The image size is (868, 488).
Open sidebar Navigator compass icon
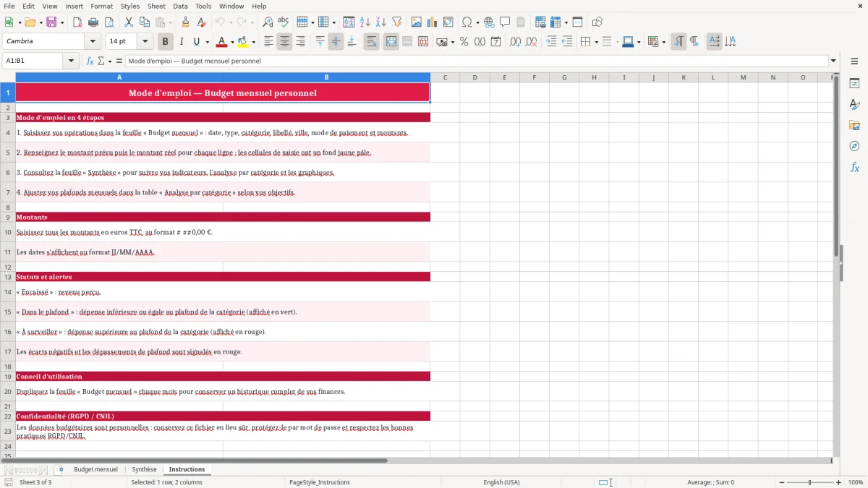click(854, 146)
